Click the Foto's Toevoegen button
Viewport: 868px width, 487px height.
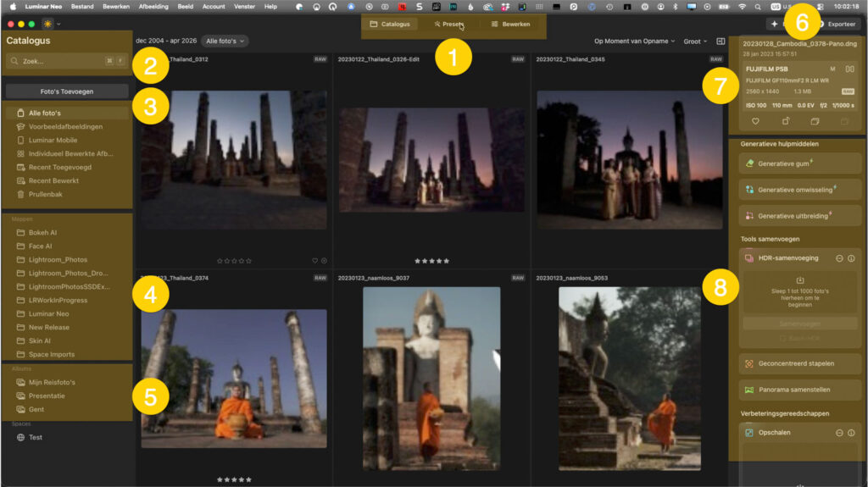pyautogui.click(x=67, y=91)
